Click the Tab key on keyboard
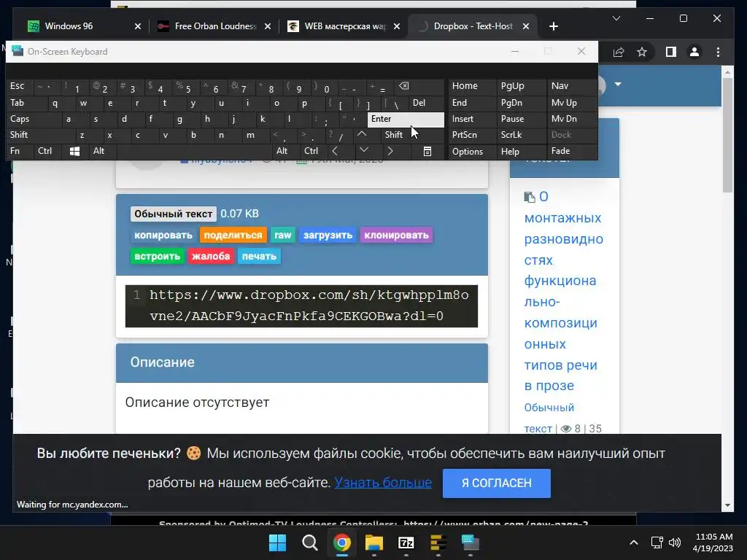The height and width of the screenshot is (560, 747). point(27,103)
